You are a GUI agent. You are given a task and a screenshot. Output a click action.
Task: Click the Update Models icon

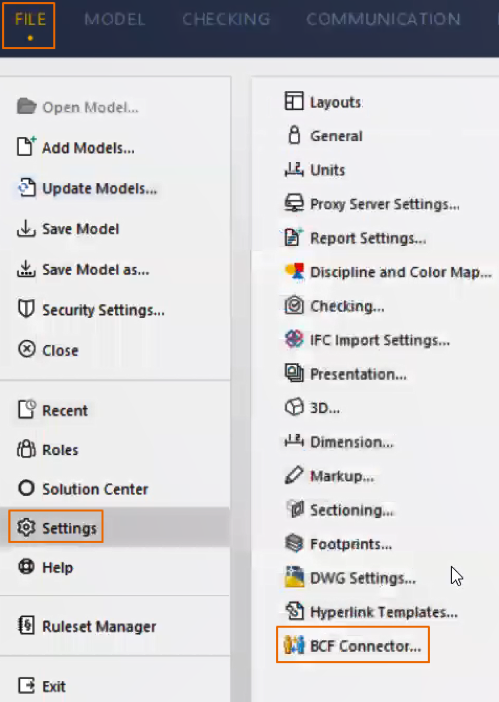26,188
